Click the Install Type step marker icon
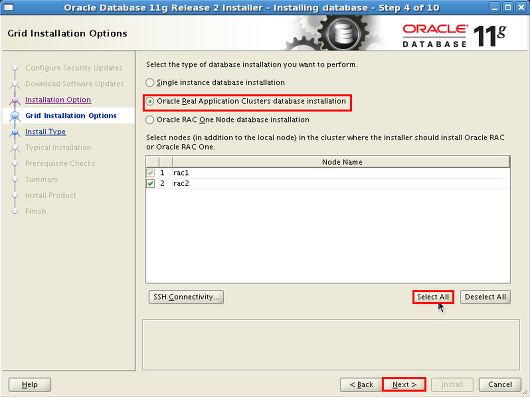 click(x=15, y=132)
